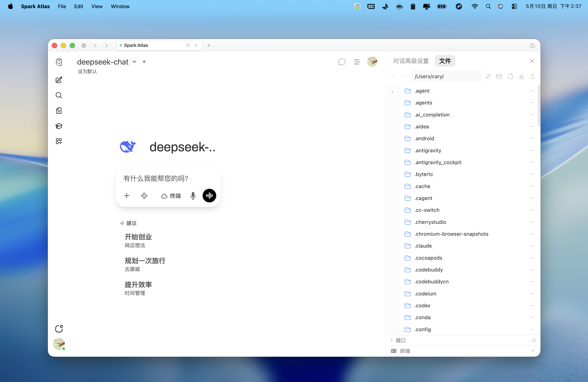Switch to 对话高级设置 tab
Viewport: 588px width, 382px height.
pos(411,61)
